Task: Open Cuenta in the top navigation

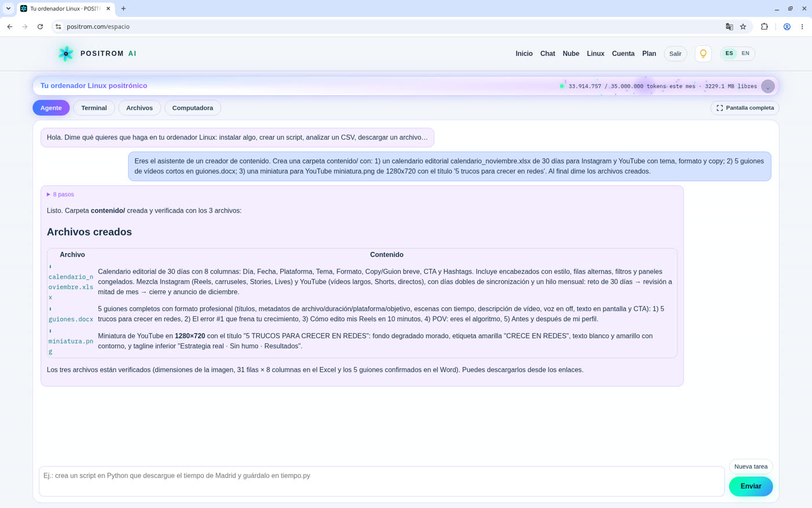Action: (x=623, y=53)
